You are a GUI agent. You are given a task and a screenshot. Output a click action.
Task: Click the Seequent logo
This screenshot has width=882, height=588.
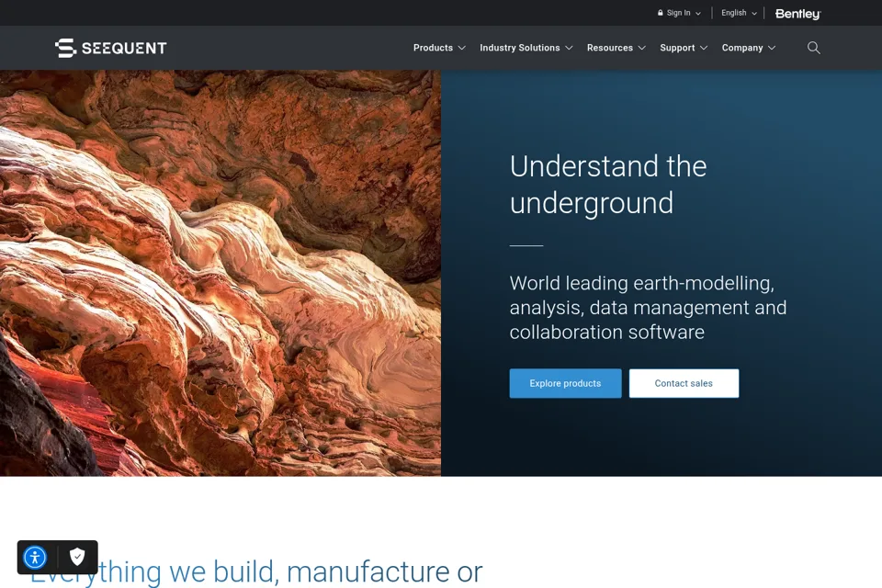[x=111, y=49]
